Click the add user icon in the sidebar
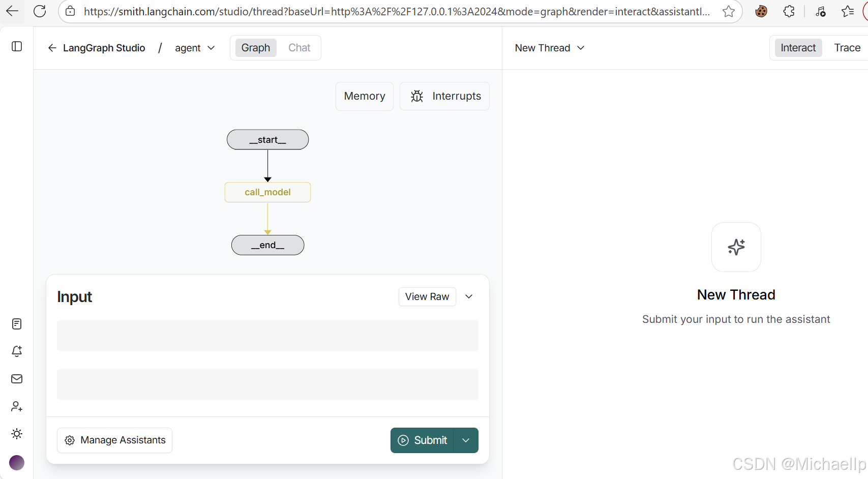Image resolution: width=868 pixels, height=479 pixels. [x=17, y=406]
